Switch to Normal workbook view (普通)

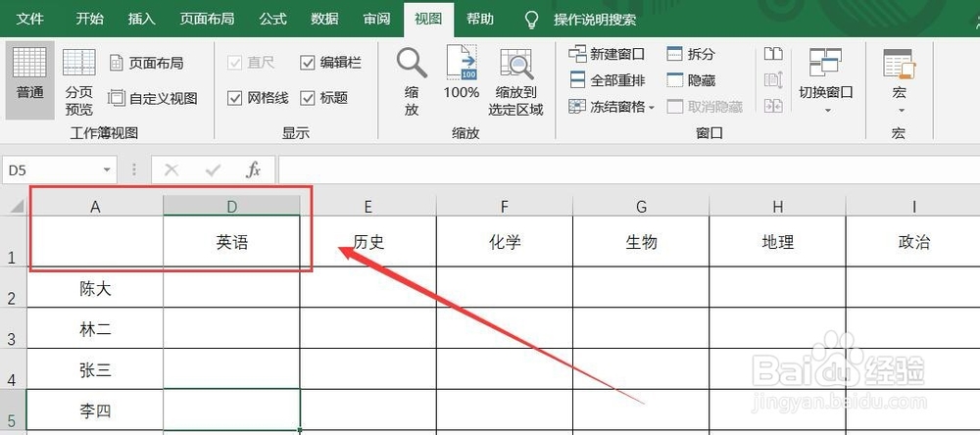point(30,80)
